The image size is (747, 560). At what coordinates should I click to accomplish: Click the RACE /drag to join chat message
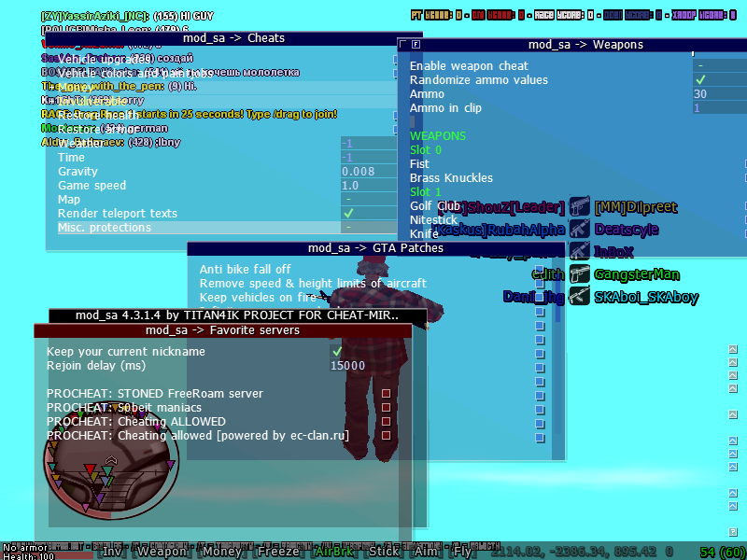[190, 114]
